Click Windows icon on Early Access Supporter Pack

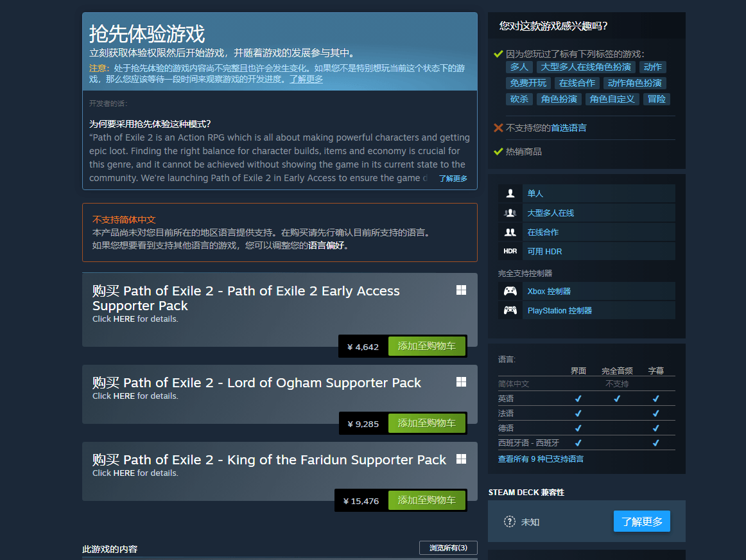461,290
